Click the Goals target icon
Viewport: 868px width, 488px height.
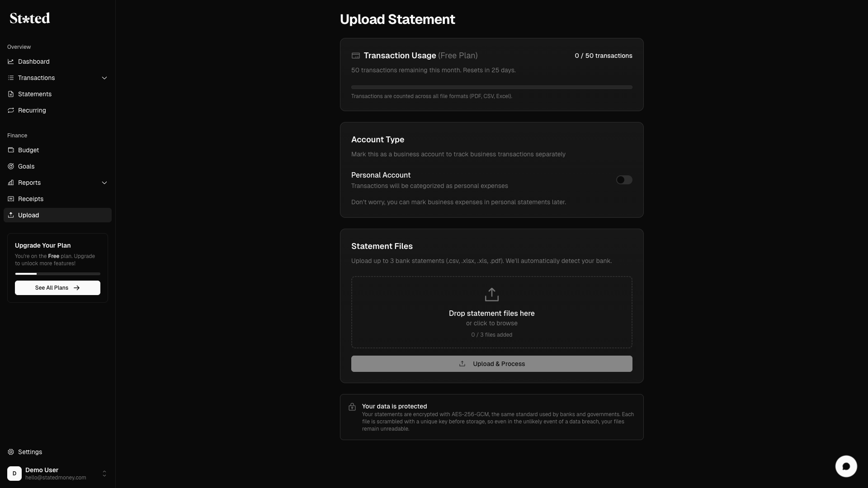pyautogui.click(x=11, y=166)
